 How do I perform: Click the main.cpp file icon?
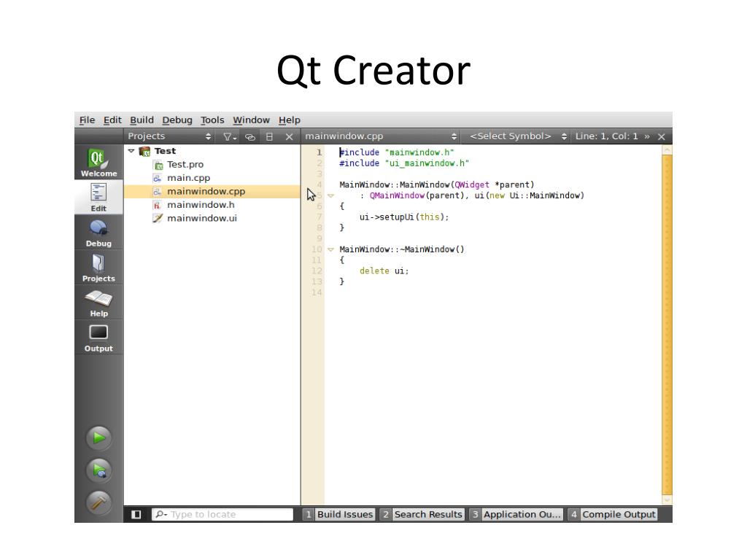158,178
